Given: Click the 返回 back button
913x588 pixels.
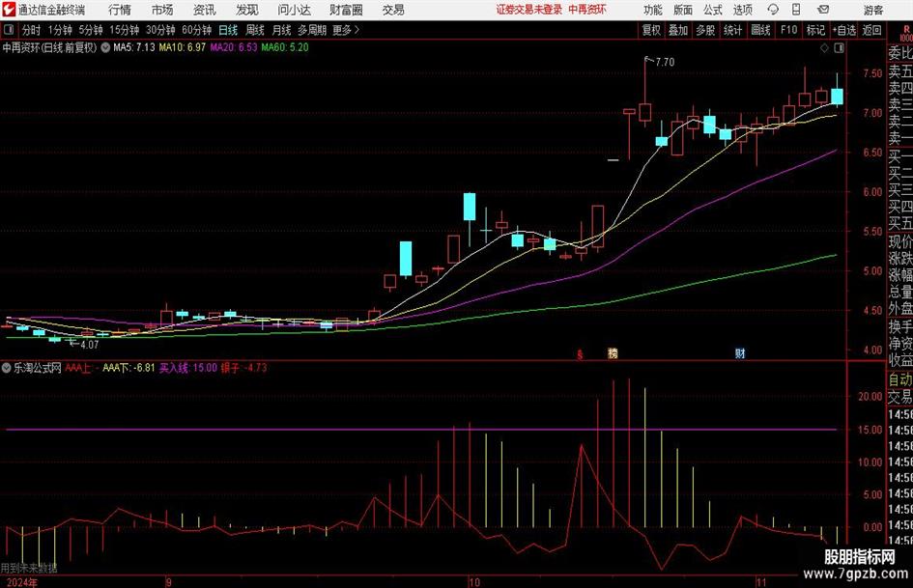Looking at the screenshot, I should (x=871, y=30).
